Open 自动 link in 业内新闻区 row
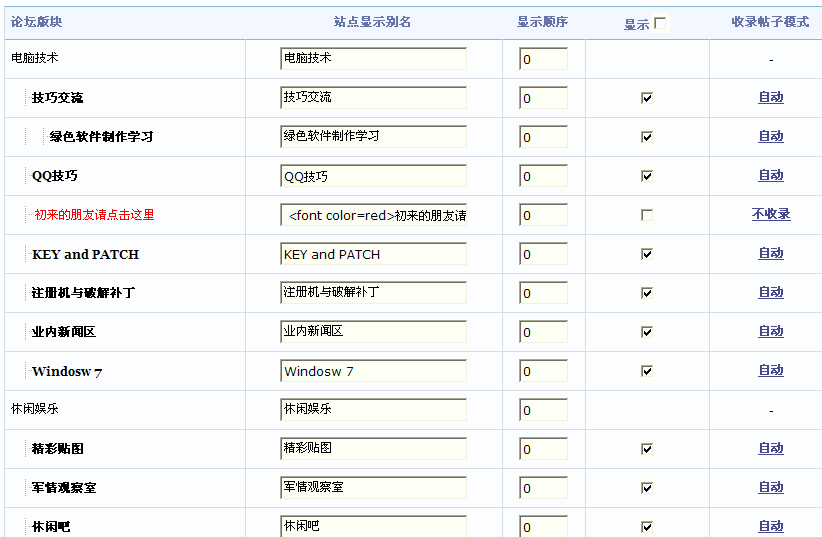 771,331
